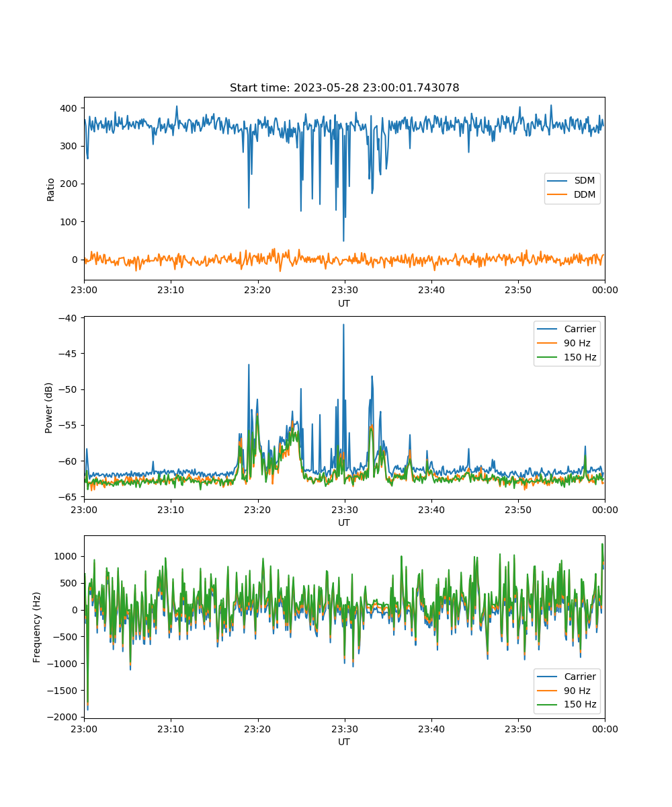This screenshot has width=672, height=807.
Task: Select the DDM legend label
Action: coord(585,195)
